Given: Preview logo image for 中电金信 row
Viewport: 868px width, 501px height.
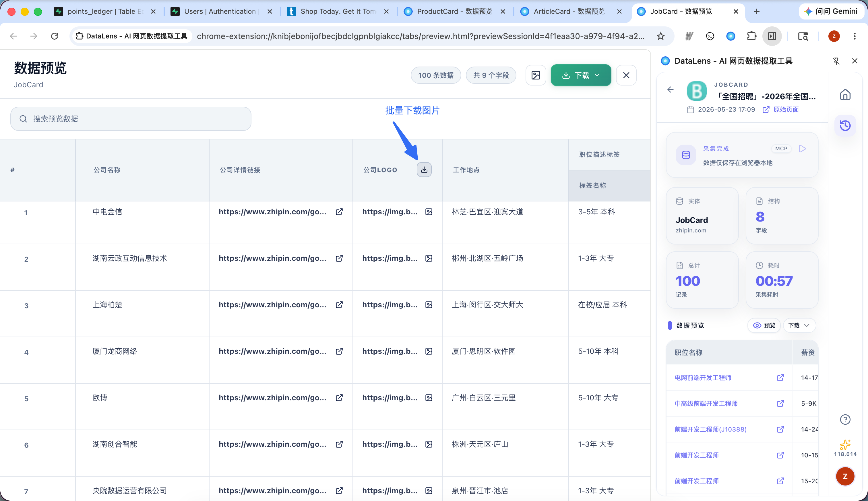Looking at the screenshot, I should tap(429, 212).
